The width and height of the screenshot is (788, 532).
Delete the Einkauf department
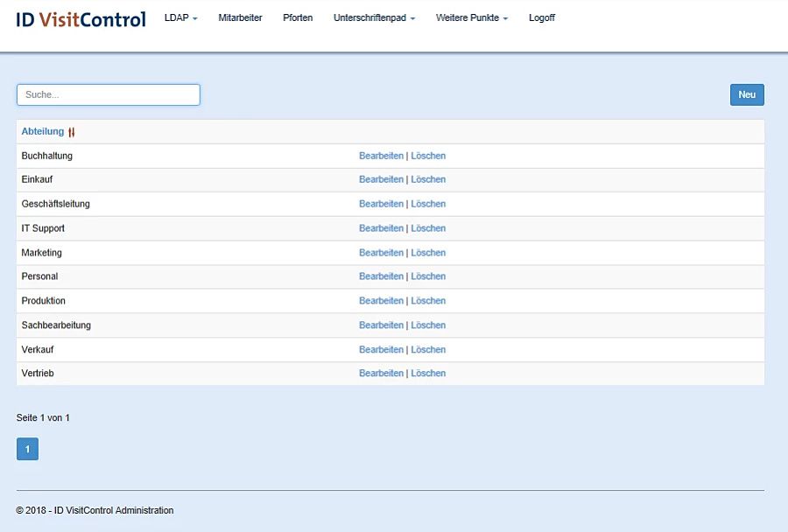[x=428, y=179]
